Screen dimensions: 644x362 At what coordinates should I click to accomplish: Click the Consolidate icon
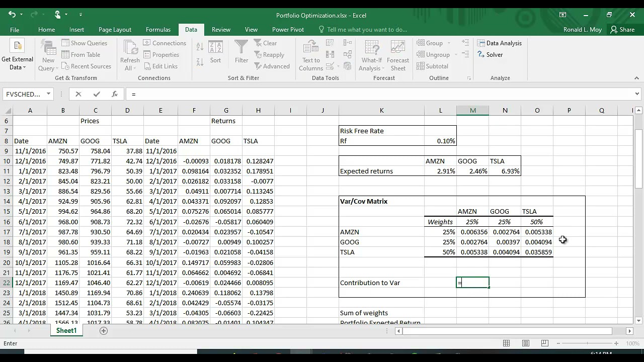point(347,43)
